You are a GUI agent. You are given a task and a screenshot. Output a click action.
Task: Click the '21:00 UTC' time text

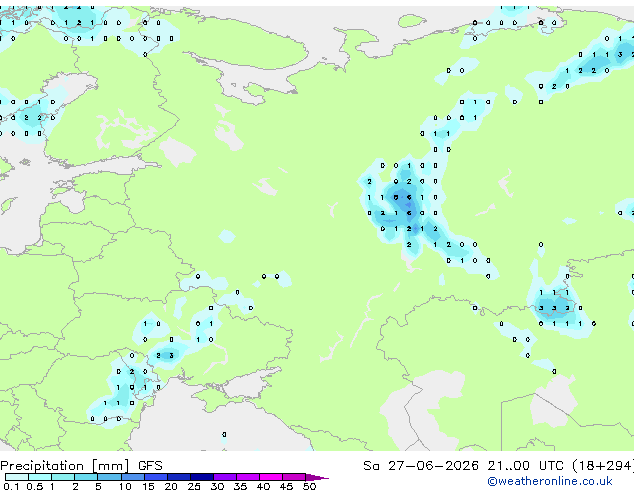(525, 466)
